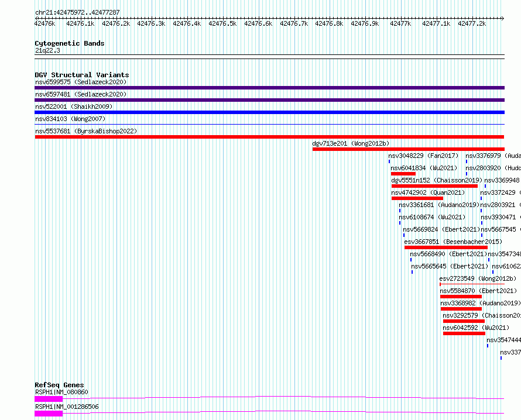
Task: Click dgv5551n152 (Chaisson2019) label
Action: [x=437, y=180]
